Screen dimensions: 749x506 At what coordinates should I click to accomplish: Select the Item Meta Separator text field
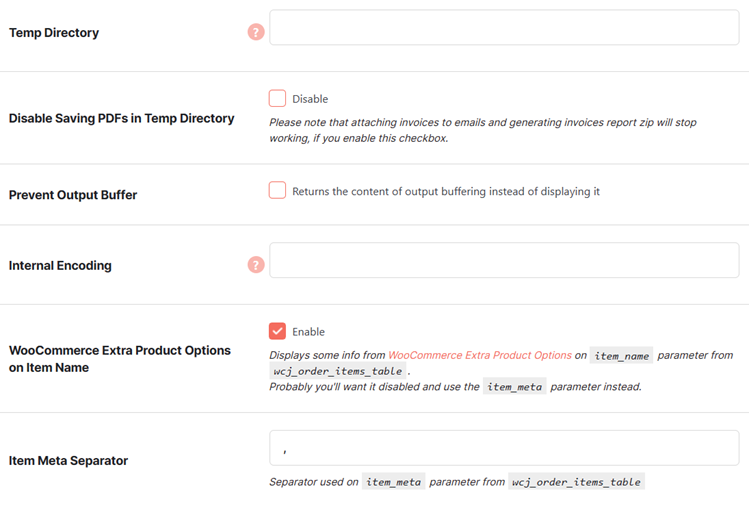(x=504, y=448)
